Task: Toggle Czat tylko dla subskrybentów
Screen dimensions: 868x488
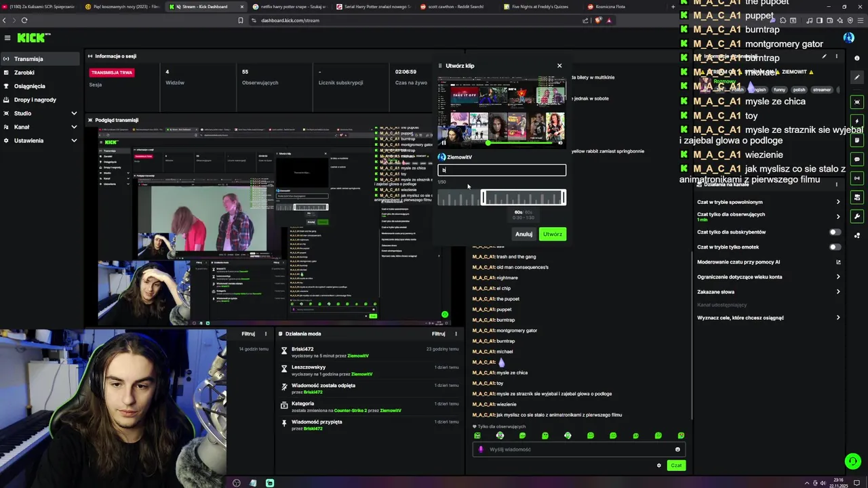Action: 835,232
